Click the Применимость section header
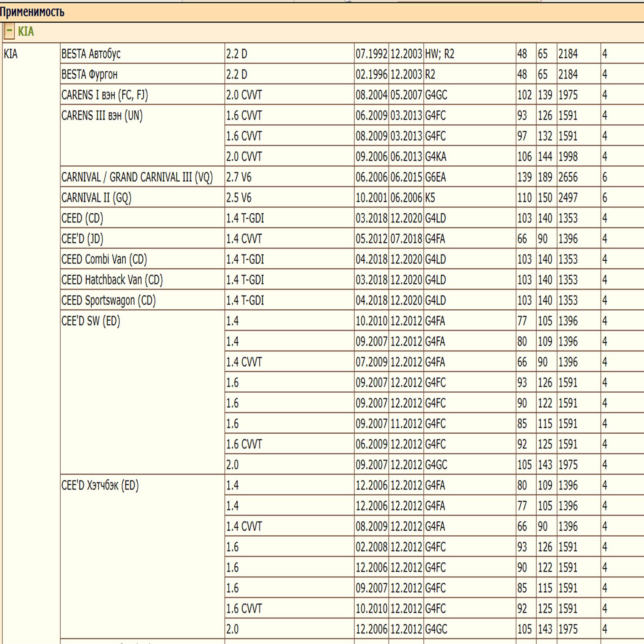 coord(32,12)
